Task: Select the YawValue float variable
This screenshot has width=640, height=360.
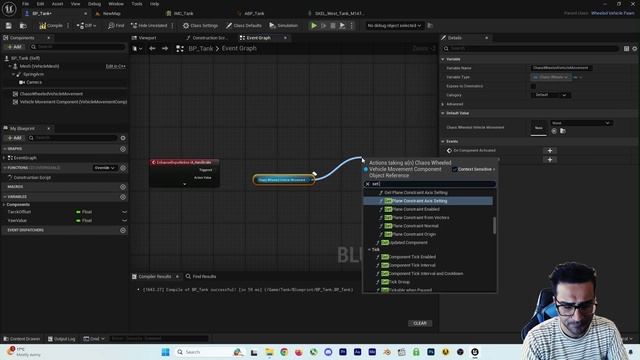Action: point(17,220)
